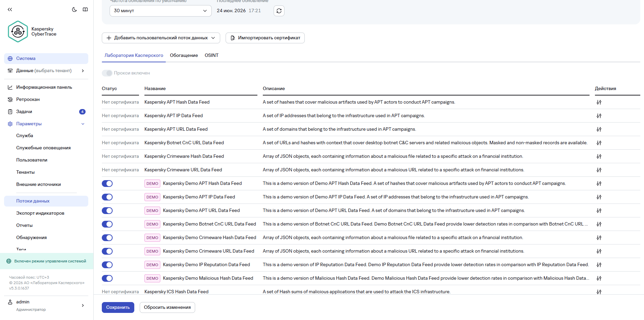Viewport: 644px width, 320px height.
Task: Disable Kaspersky Demo Crimeware URL Data Feed toggle
Action: pyautogui.click(x=107, y=251)
